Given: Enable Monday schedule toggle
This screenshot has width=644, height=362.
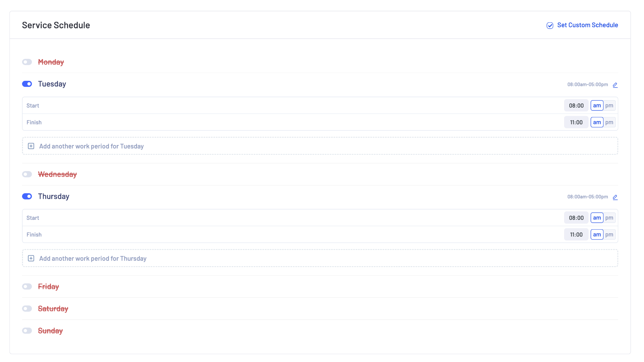Looking at the screenshot, I should coord(27,62).
